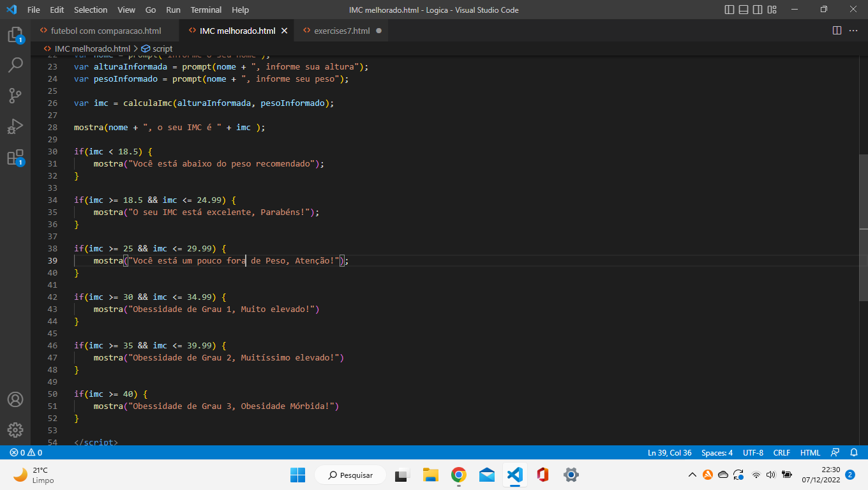Select the IMC melhorado.html tab

coord(237,31)
